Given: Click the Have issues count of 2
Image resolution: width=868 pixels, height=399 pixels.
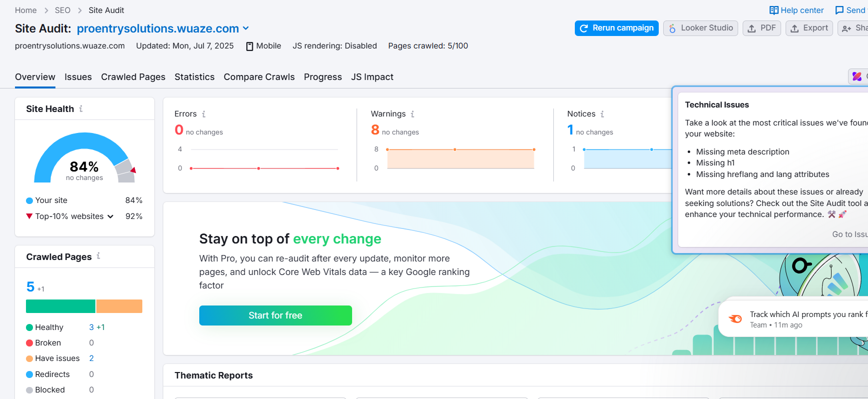Looking at the screenshot, I should 91,358.
